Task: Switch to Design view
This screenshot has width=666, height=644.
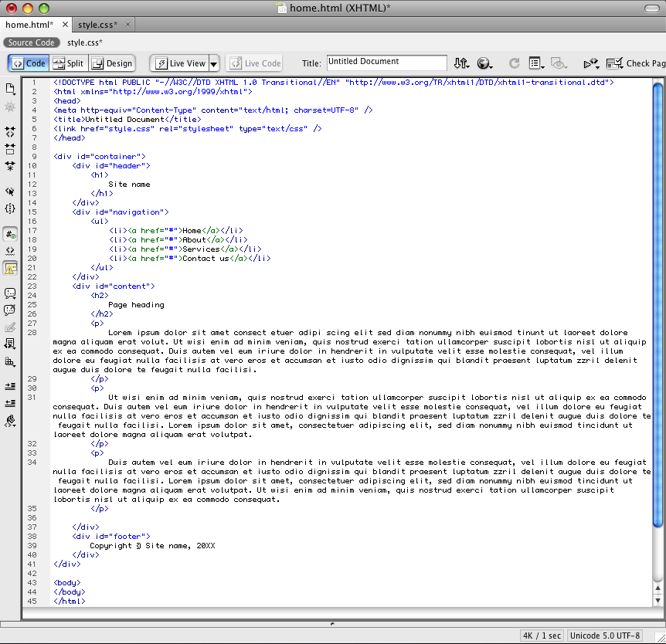Action: coord(112,63)
